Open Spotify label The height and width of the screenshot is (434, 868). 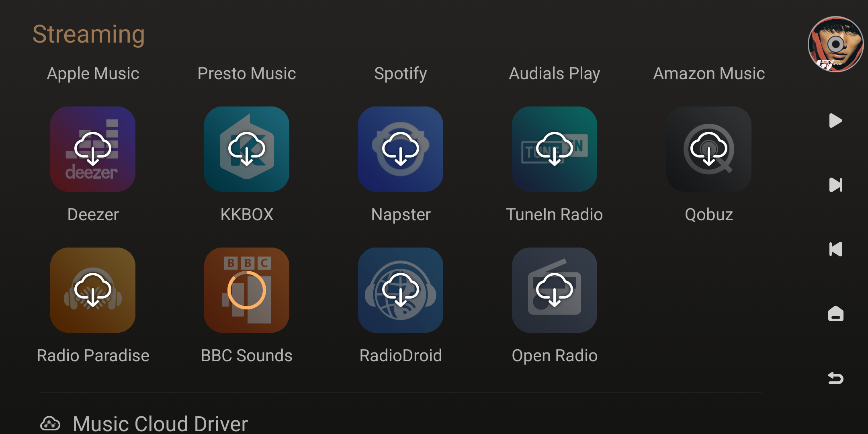tap(401, 74)
